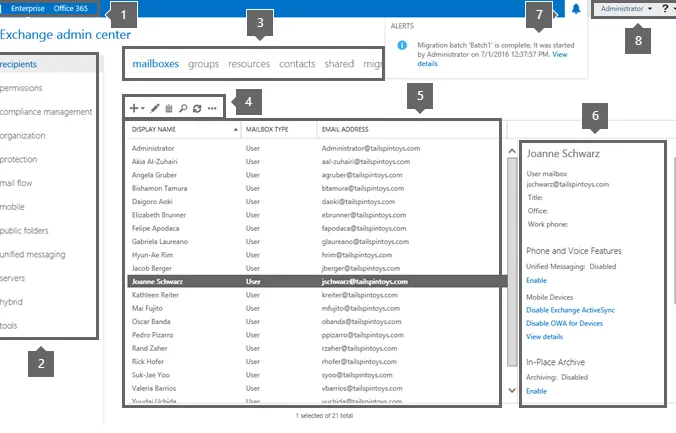Click the mailbox list scrollbar down arrow
The height and width of the screenshot is (433, 676).
[x=512, y=390]
